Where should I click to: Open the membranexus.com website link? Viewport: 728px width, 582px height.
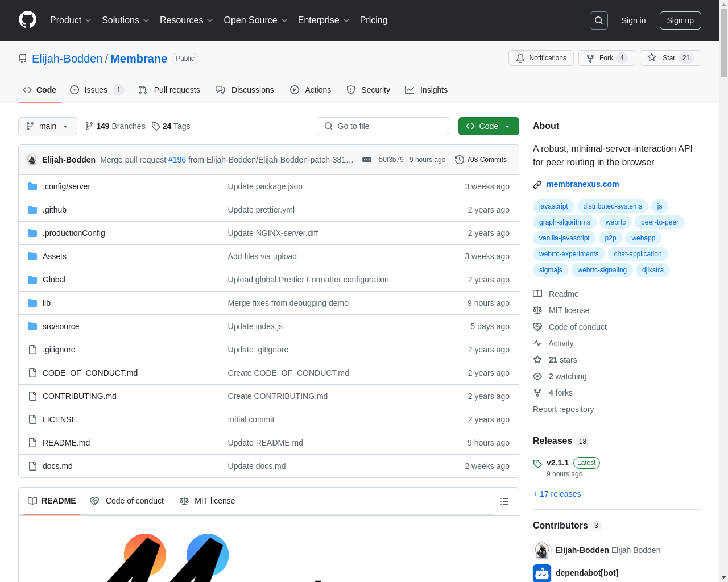[x=582, y=184]
